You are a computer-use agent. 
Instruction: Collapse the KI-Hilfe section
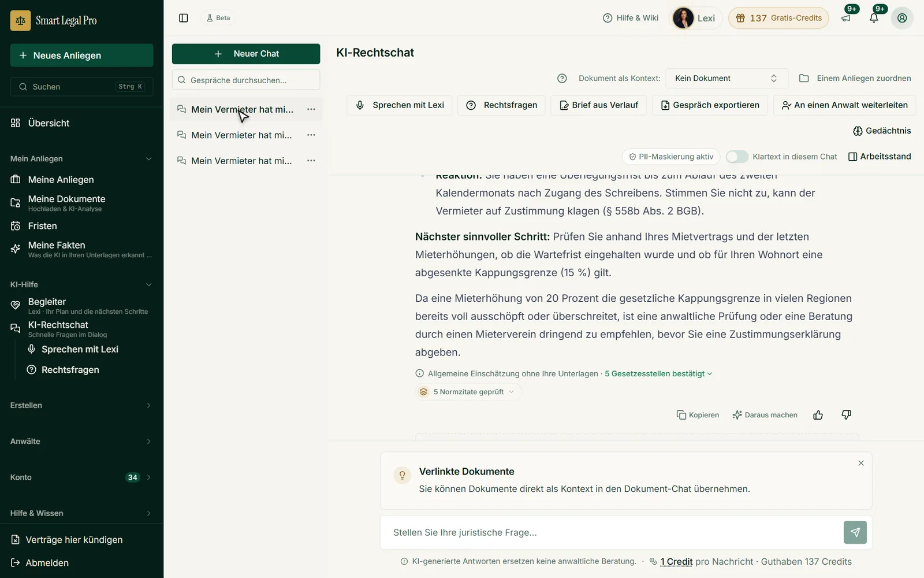[81, 285]
